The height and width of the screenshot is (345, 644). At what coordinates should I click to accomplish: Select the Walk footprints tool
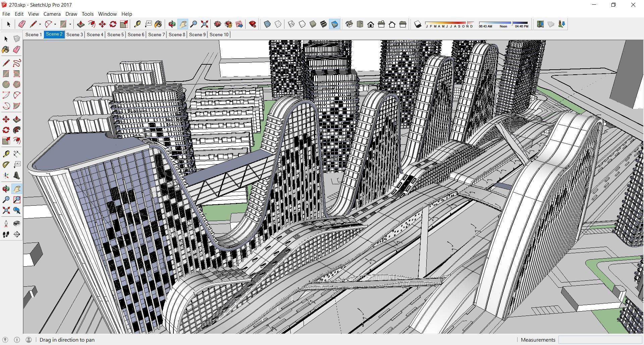(6, 234)
